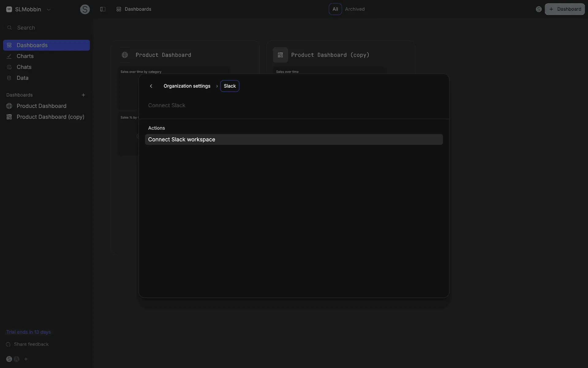Image resolution: width=588 pixels, height=368 pixels.
Task: Click the new Dashboard button
Action: click(564, 9)
